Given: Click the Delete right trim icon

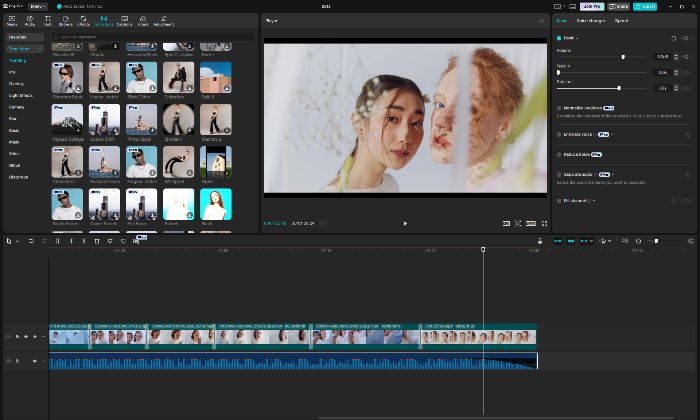Looking at the screenshot, I should [x=83, y=241].
